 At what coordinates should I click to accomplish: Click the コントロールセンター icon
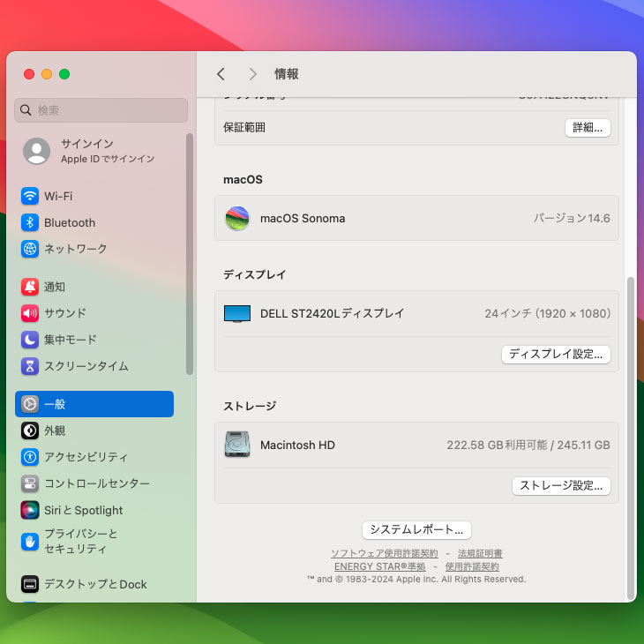tap(30, 483)
